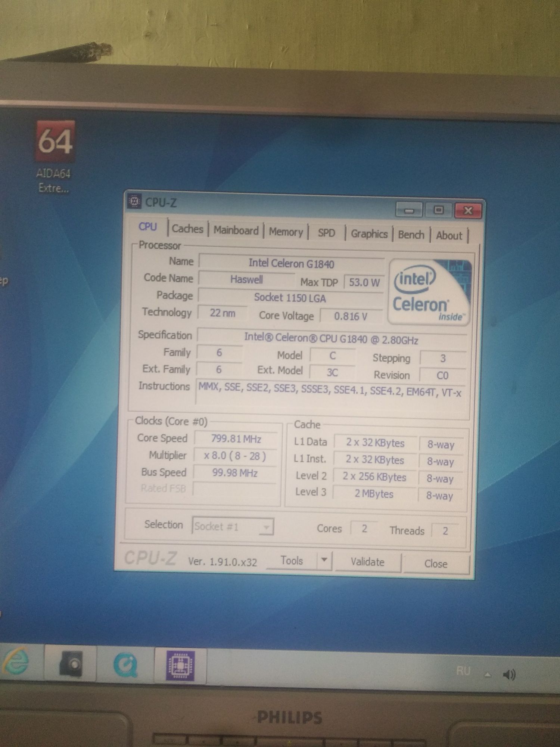Viewport: 560px width, 747px height.
Task: Click the Core Speed value 799.81 MHz
Action: point(236,438)
